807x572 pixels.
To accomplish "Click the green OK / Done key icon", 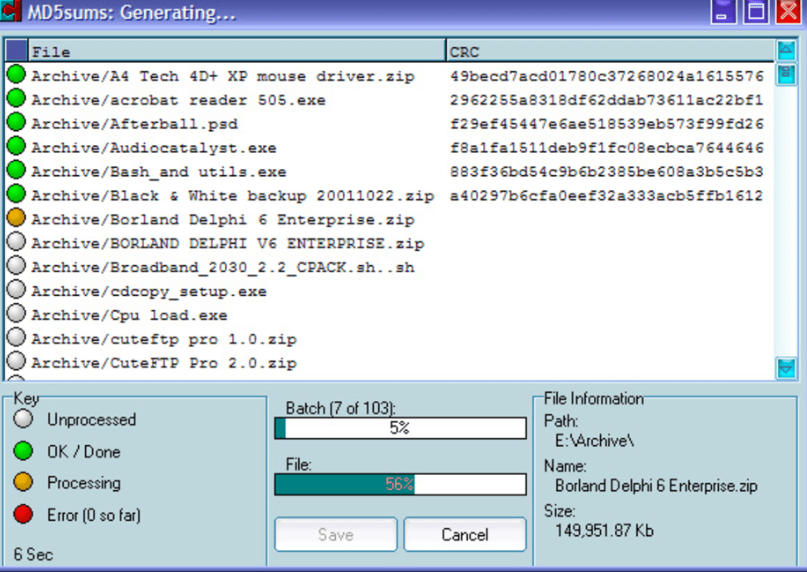I will tap(23, 451).
